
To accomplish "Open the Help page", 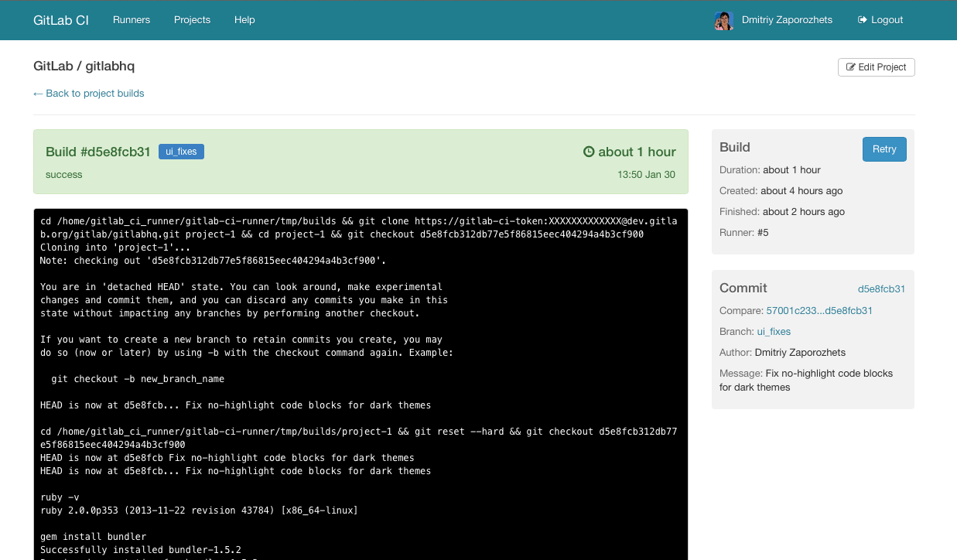I will (x=244, y=20).
